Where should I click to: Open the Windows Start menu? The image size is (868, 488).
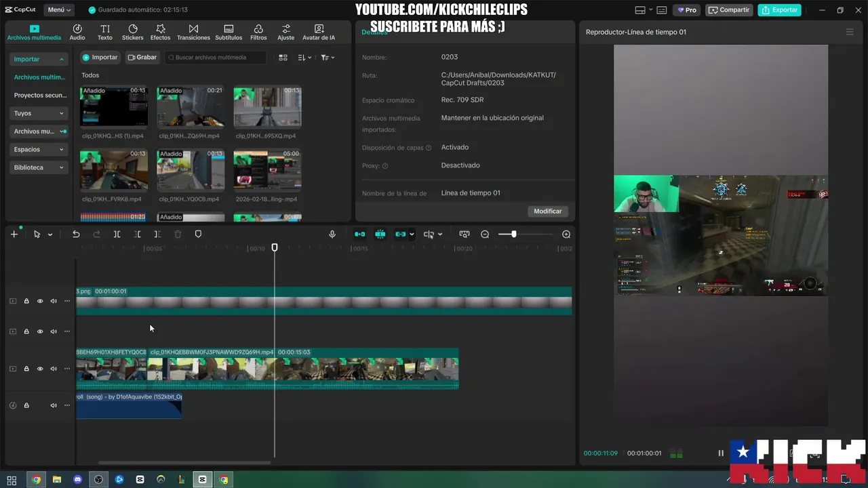coord(12,480)
